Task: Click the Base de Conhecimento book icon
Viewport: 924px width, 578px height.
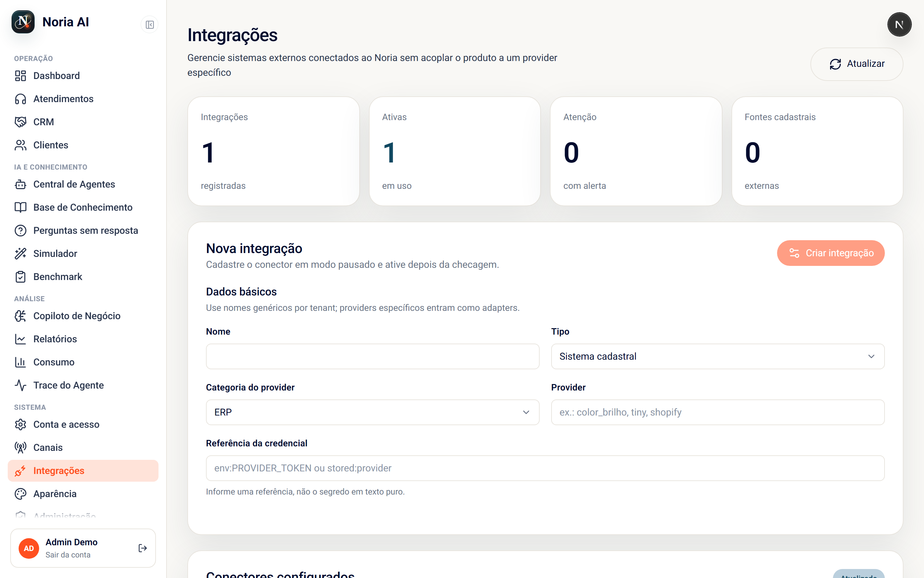Action: pyautogui.click(x=21, y=207)
